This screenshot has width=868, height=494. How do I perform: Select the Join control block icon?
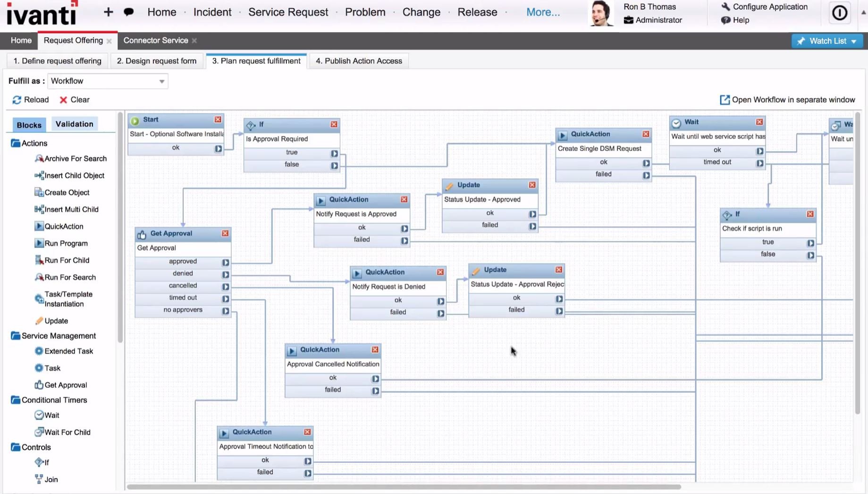pyautogui.click(x=39, y=479)
